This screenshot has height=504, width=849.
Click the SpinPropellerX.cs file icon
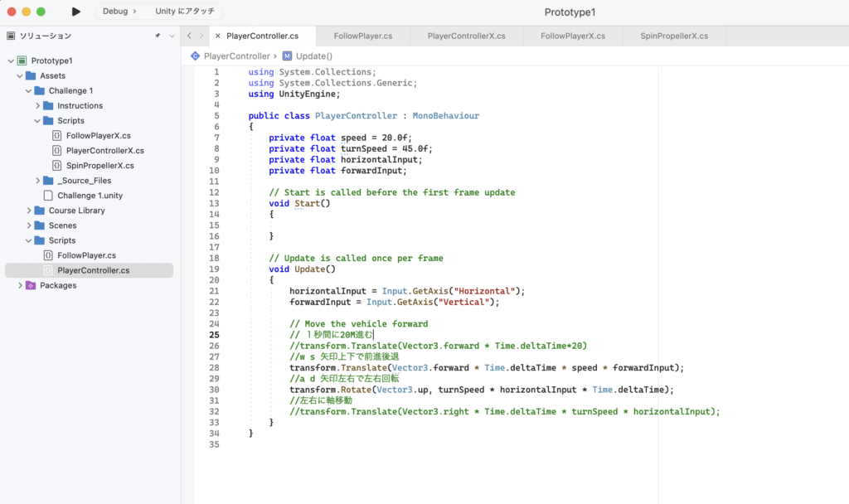click(56, 166)
